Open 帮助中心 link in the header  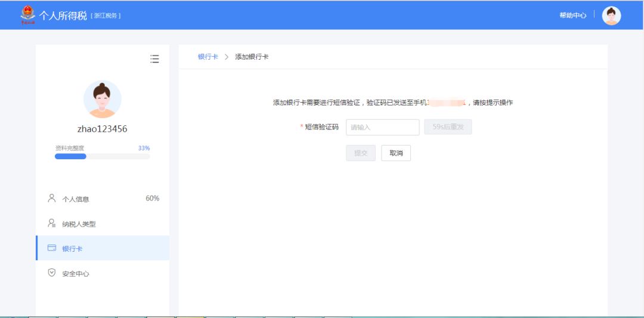tap(572, 16)
